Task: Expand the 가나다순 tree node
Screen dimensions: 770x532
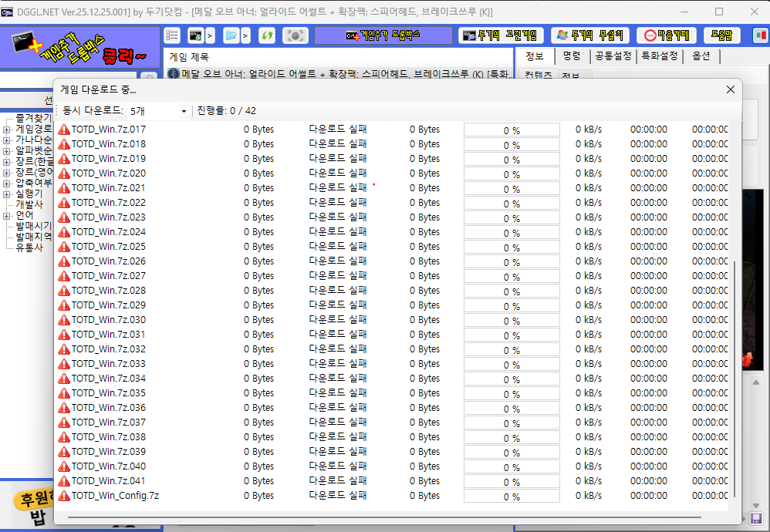Action: coord(6,140)
